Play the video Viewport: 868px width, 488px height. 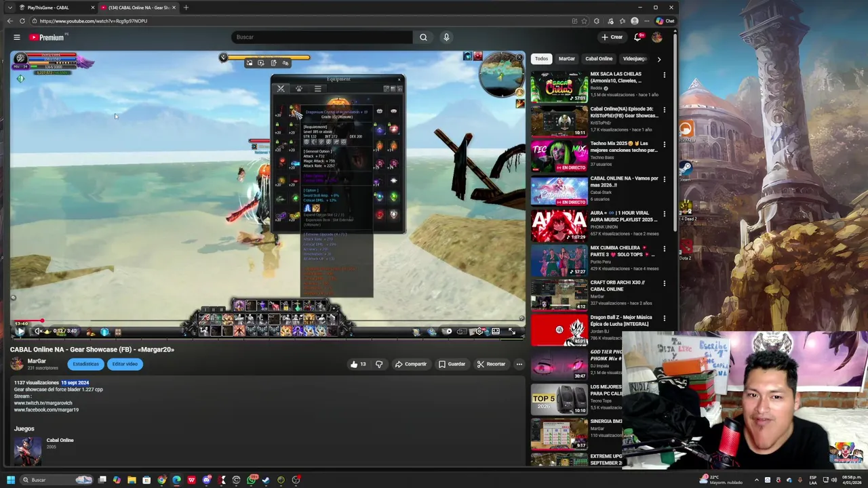(x=20, y=331)
